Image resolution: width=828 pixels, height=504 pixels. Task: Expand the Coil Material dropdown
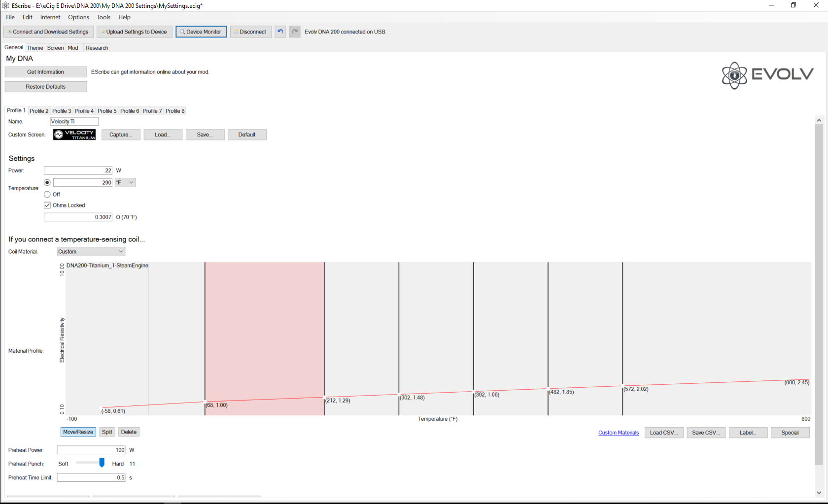[x=91, y=251]
